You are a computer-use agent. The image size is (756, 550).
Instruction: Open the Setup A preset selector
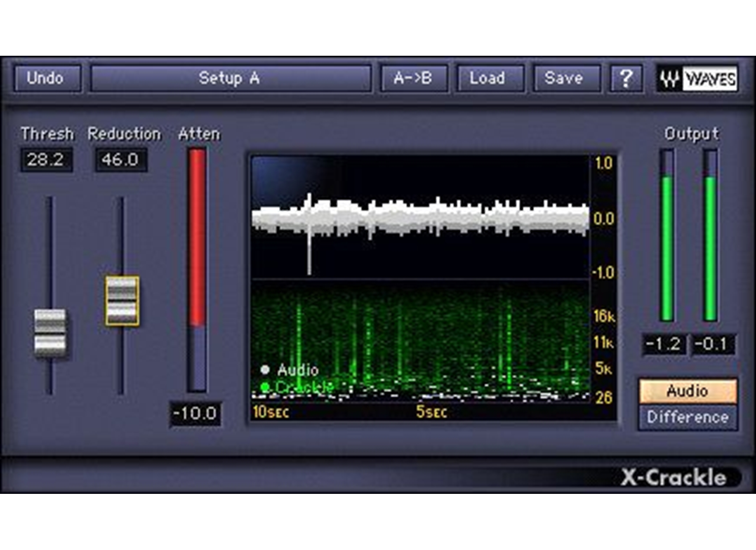(x=230, y=78)
